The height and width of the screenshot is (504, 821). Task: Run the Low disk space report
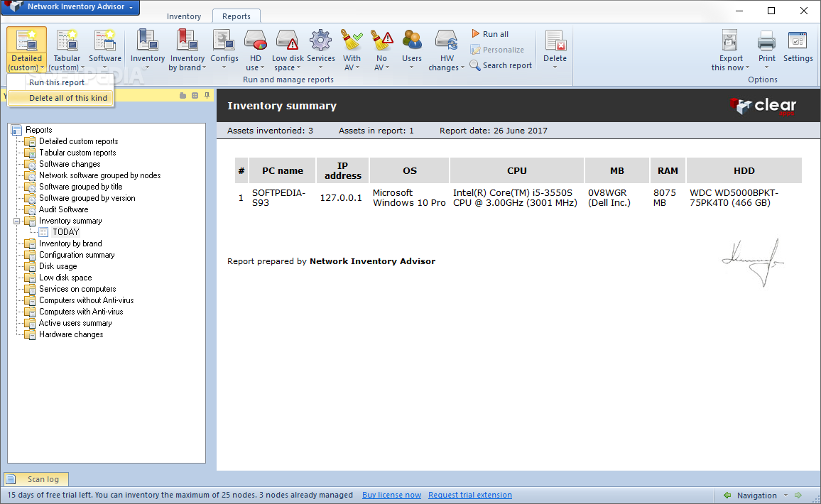click(288, 41)
